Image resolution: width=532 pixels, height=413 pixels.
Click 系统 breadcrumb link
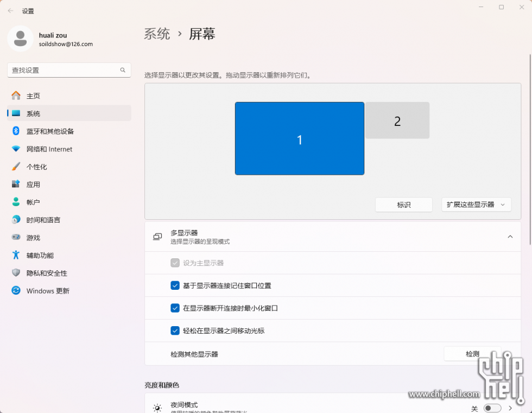tap(157, 34)
